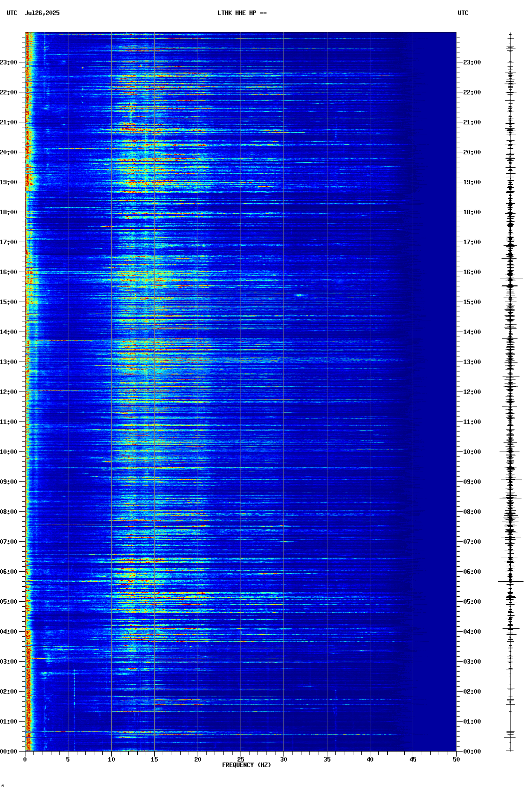This screenshot has height=791, width=532.
Task: Click the 05:00 label on the left time axis
Action: [x=8, y=602]
